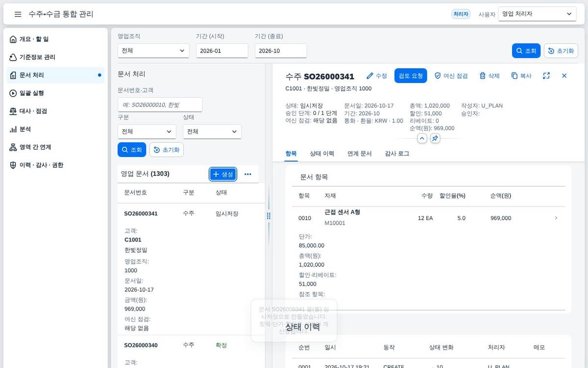Image resolution: width=588 pixels, height=368 pixels.
Task: Click the 문서번호 column header
Action: (136, 193)
